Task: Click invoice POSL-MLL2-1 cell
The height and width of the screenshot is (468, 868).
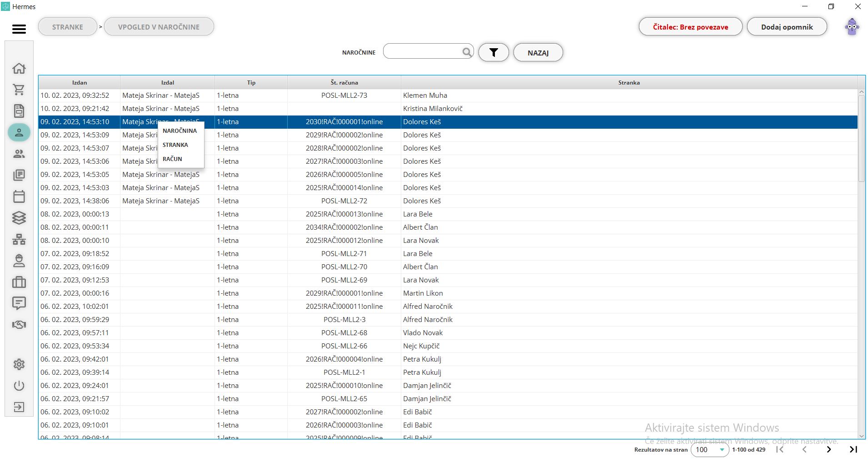Action: pyautogui.click(x=344, y=372)
